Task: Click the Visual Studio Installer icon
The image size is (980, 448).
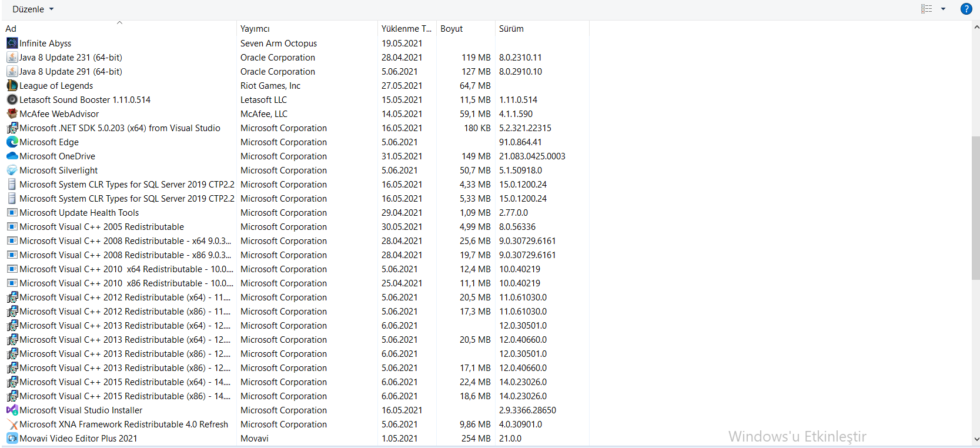Action: pos(12,410)
